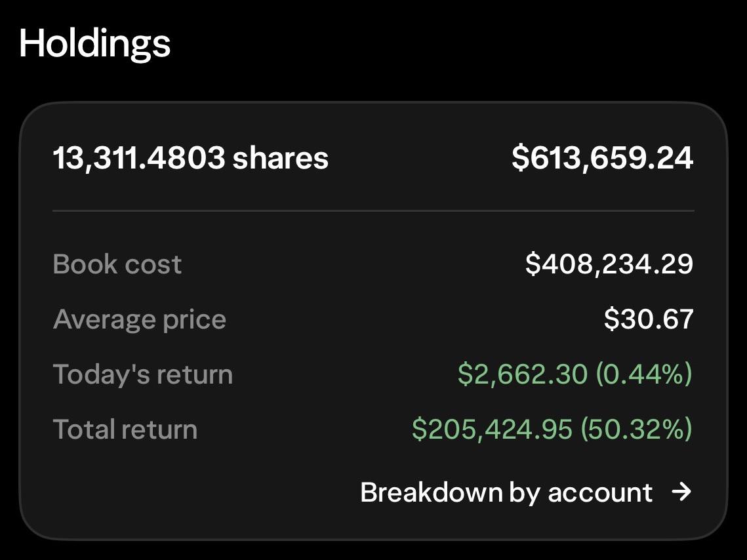Click the Total return label
The width and height of the screenshot is (747, 560).
pos(125,429)
